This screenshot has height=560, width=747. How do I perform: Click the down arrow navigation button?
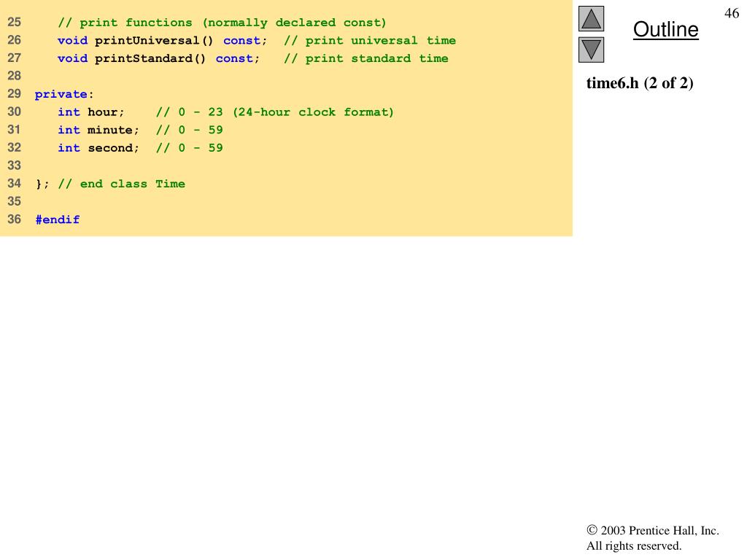click(x=591, y=50)
